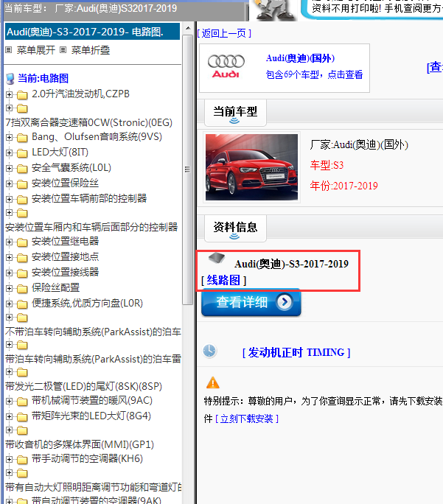Click the left panel vertical scrollbar thumb

point(188,169)
